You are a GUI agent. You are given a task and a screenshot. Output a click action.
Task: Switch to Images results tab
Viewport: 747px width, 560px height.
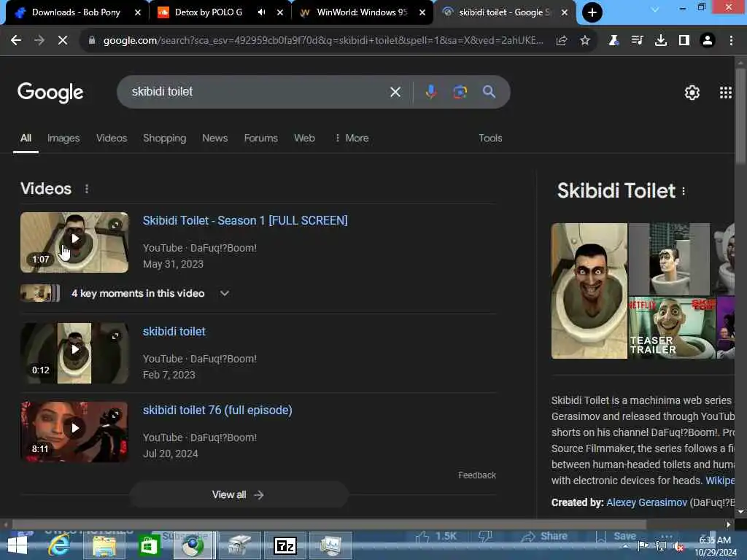click(x=63, y=138)
